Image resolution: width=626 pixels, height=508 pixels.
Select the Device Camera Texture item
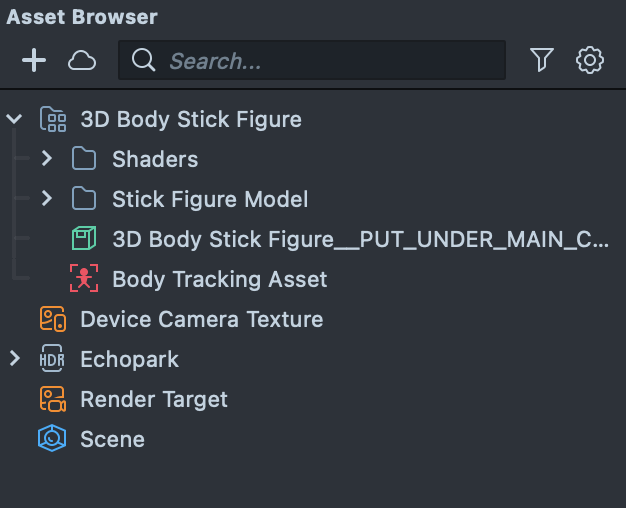click(x=201, y=319)
